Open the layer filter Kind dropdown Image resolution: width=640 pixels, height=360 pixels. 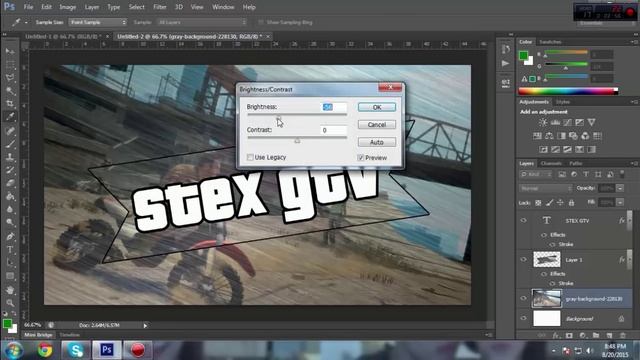pos(536,174)
